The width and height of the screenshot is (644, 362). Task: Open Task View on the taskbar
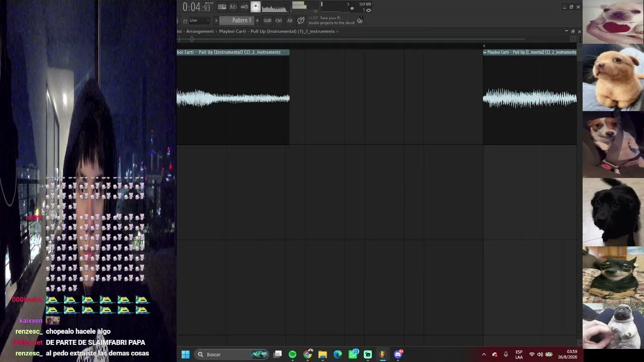tap(277, 354)
